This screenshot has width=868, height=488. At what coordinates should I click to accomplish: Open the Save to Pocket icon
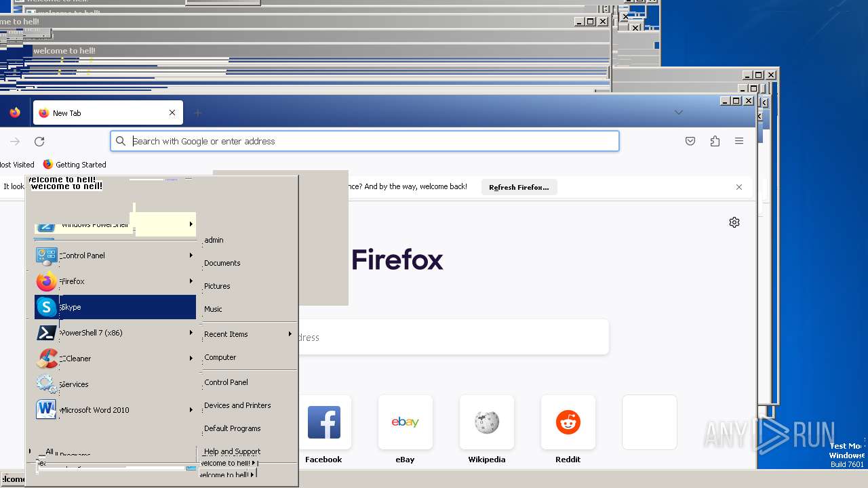pyautogui.click(x=690, y=141)
